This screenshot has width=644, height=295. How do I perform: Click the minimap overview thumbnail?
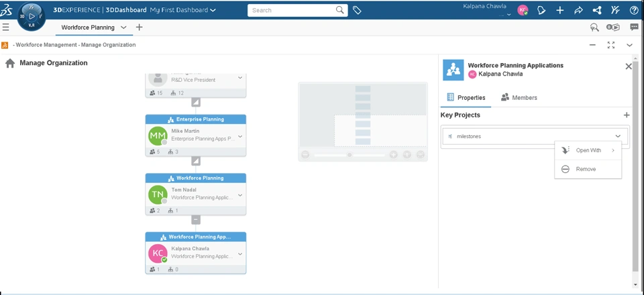click(x=363, y=115)
